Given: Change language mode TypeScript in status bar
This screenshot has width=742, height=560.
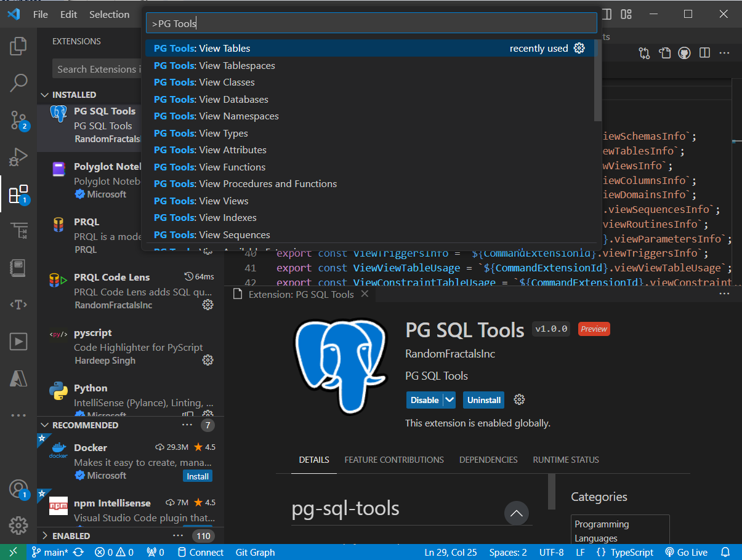Looking at the screenshot, I should (x=632, y=552).
